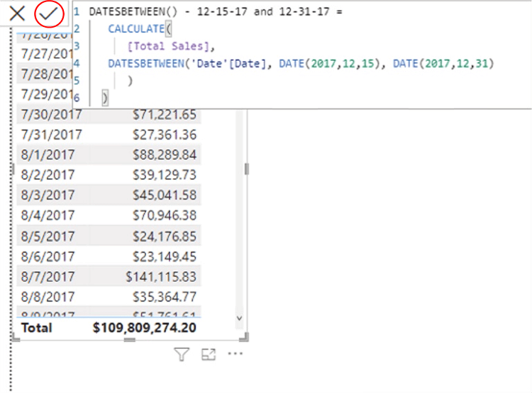Select the $35,364.77 value cell
Screen dimensions: 532x393
click(x=165, y=297)
